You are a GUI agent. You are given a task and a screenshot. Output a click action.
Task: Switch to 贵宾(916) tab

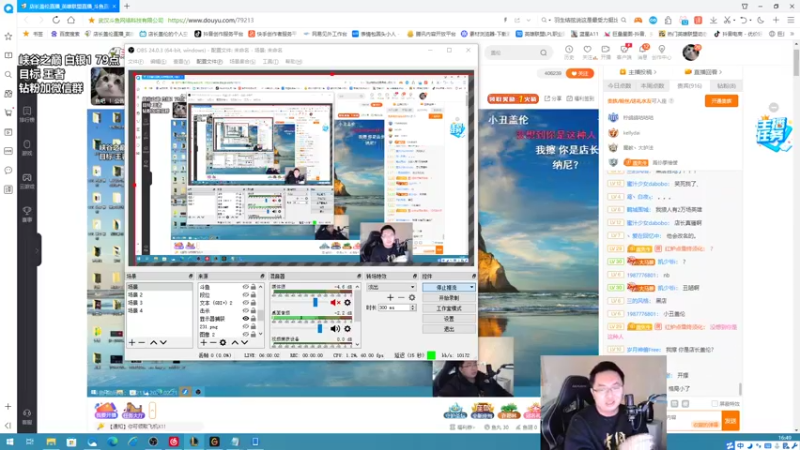pyautogui.click(x=689, y=86)
